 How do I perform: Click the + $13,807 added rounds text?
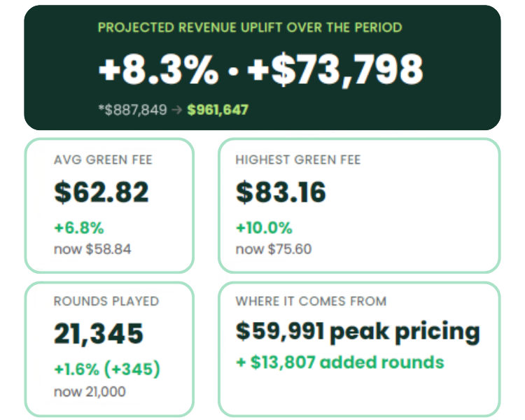(x=340, y=363)
